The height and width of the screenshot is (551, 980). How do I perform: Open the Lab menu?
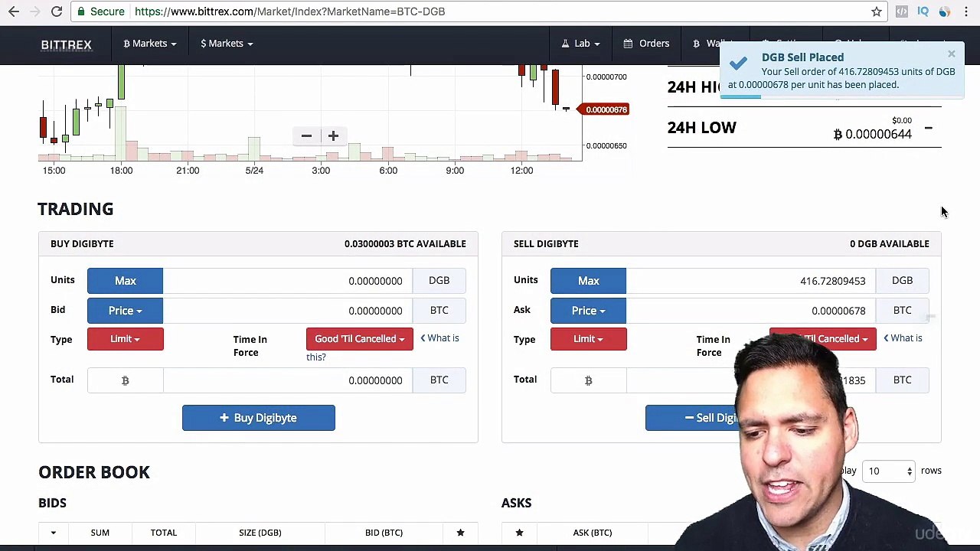(581, 44)
